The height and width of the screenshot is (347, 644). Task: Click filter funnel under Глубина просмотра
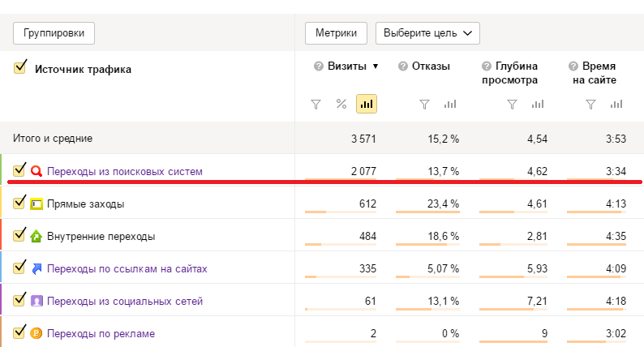512,105
